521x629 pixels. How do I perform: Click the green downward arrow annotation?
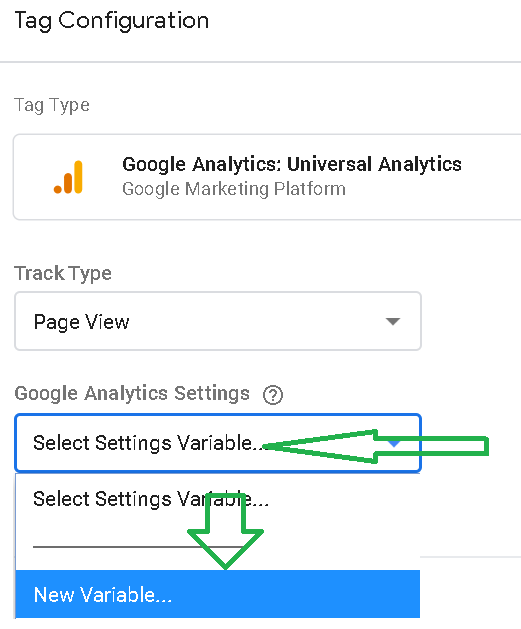tap(225, 530)
